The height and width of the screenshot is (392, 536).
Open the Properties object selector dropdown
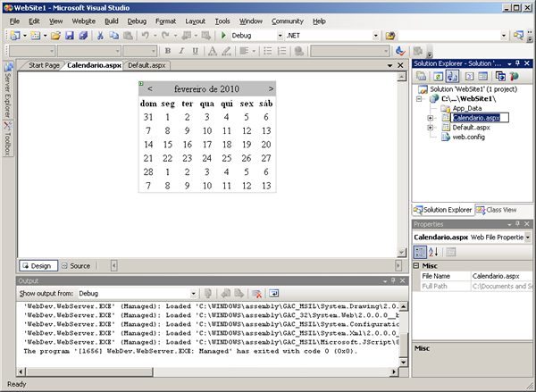pyautogui.click(x=528, y=238)
